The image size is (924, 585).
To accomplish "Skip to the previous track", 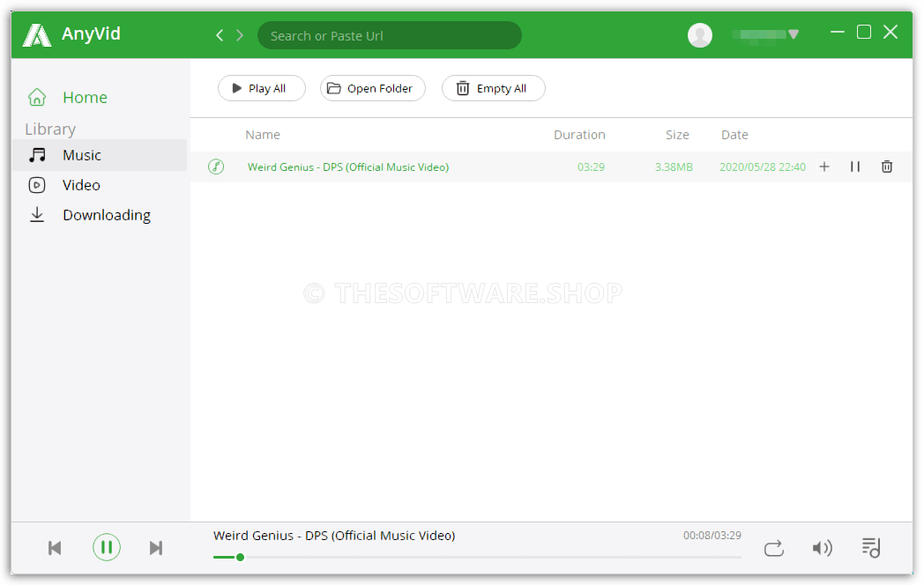I will (55, 549).
